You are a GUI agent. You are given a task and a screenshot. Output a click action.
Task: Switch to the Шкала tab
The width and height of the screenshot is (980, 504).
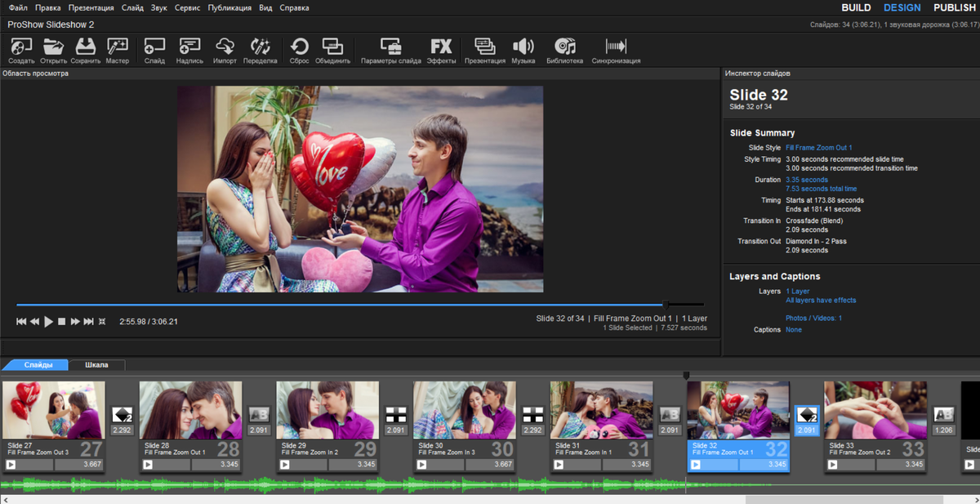96,365
